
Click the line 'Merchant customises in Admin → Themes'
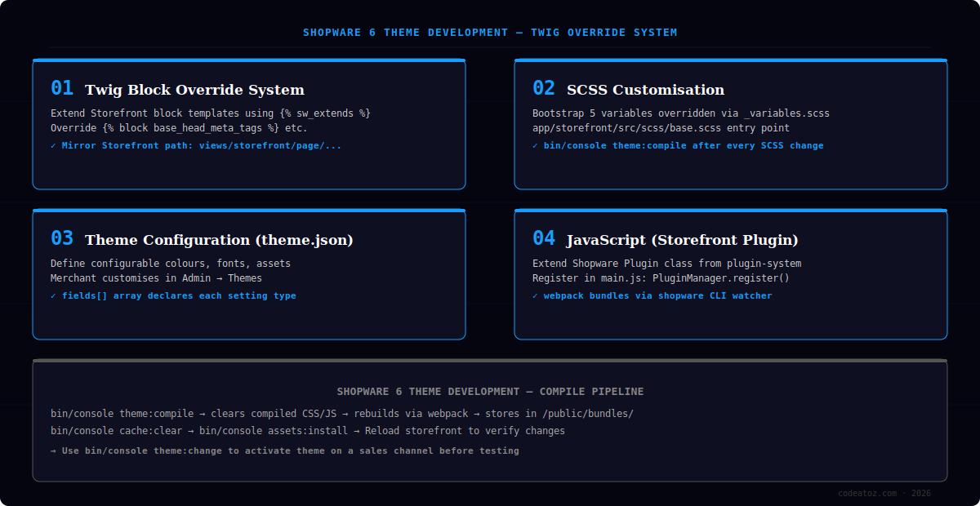[x=156, y=278]
